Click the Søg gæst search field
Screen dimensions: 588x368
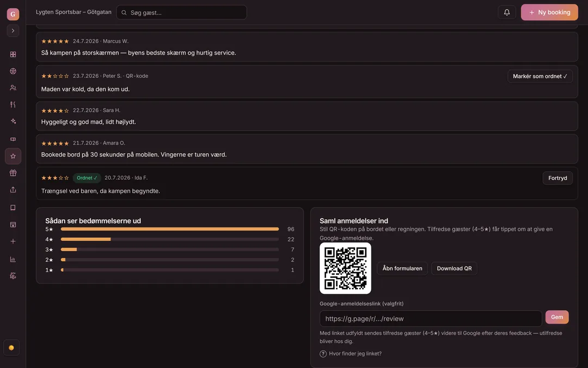pos(181,13)
